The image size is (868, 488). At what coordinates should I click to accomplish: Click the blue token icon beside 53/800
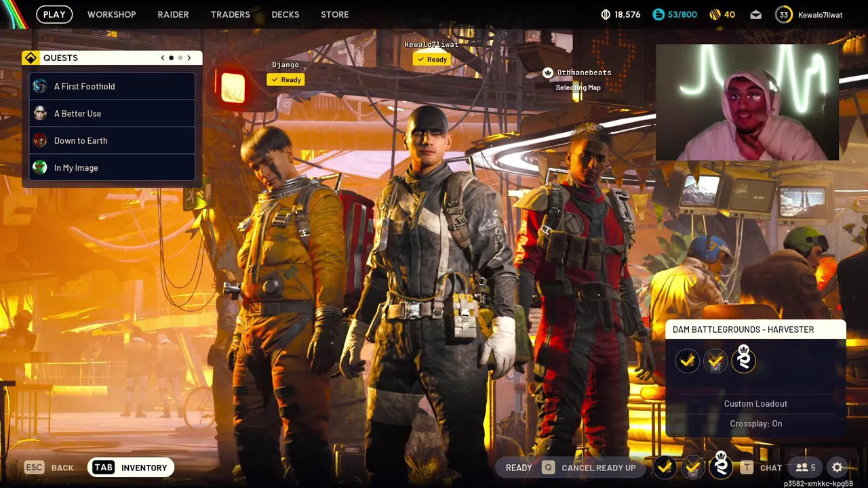[x=658, y=14]
